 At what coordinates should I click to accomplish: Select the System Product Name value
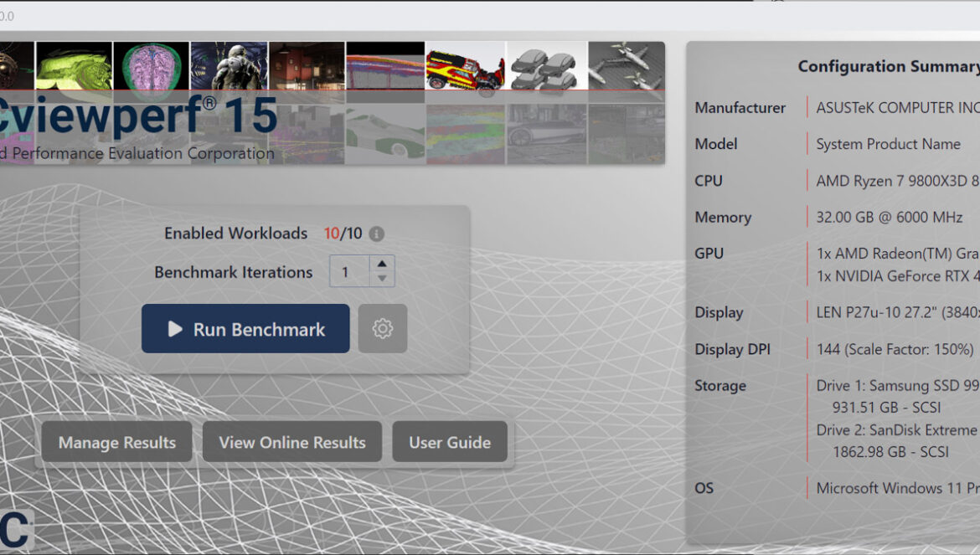[888, 144]
